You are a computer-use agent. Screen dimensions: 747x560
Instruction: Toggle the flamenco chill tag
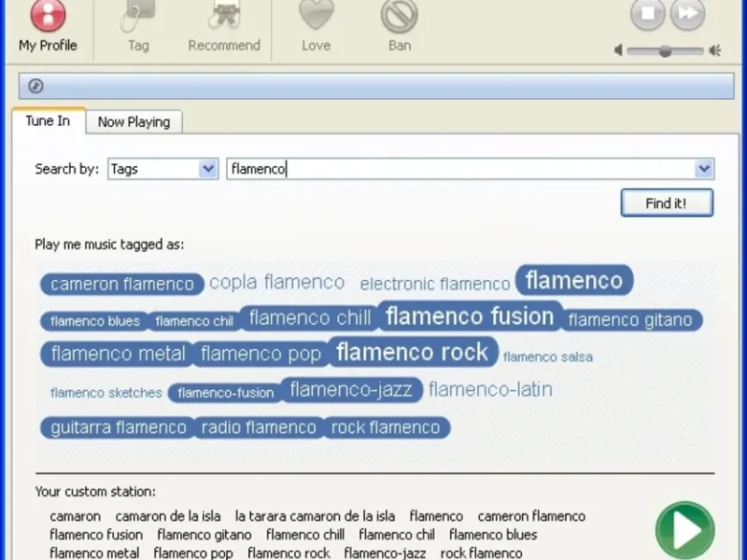click(310, 317)
